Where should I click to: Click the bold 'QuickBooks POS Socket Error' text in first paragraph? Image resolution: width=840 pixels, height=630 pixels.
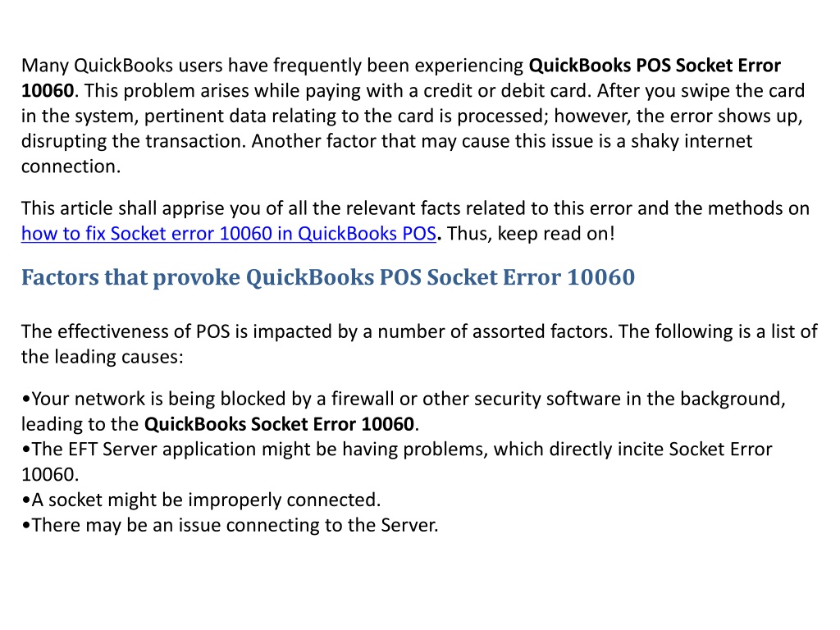coord(655,66)
